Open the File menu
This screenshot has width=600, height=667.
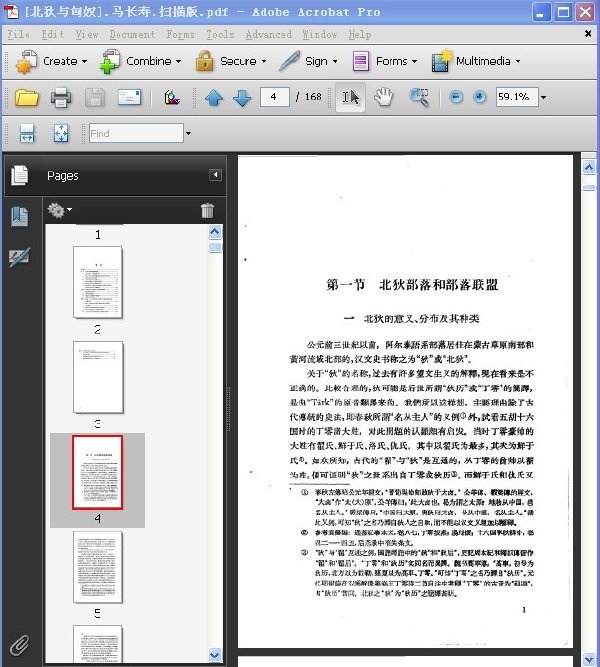pos(19,34)
